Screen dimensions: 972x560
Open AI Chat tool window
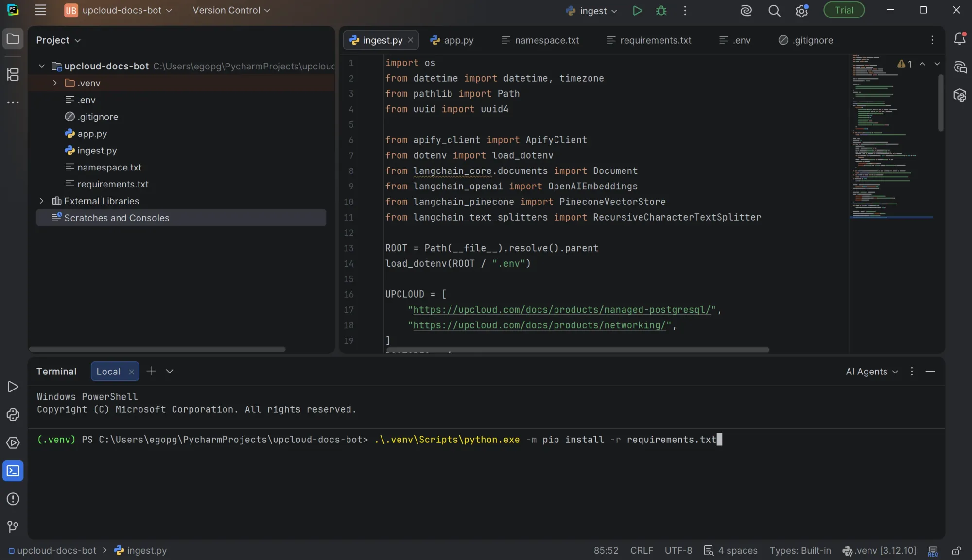(960, 67)
